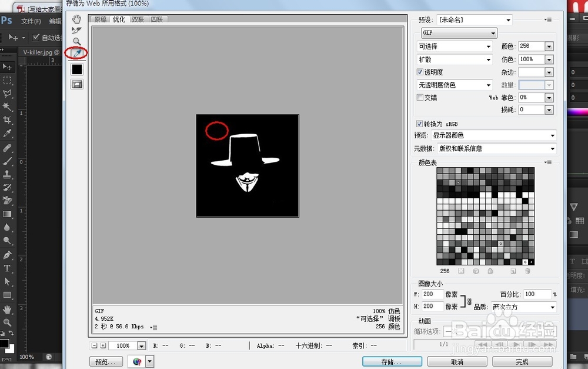This screenshot has width=588, height=369.
Task: Switch to the 四联 tab
Action: tap(157, 19)
